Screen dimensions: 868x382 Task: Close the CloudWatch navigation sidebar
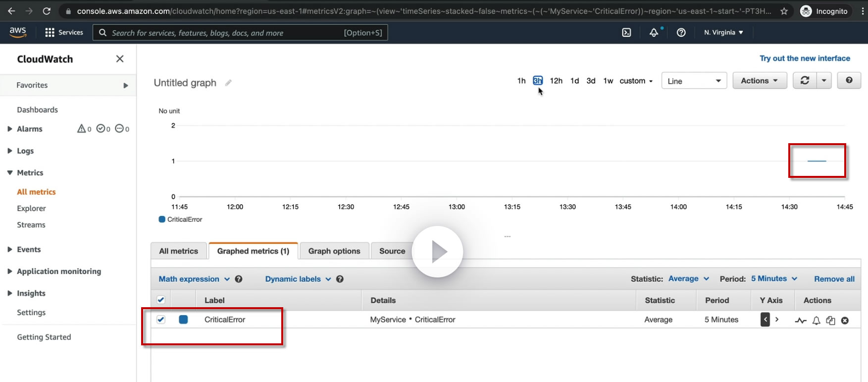(x=120, y=59)
